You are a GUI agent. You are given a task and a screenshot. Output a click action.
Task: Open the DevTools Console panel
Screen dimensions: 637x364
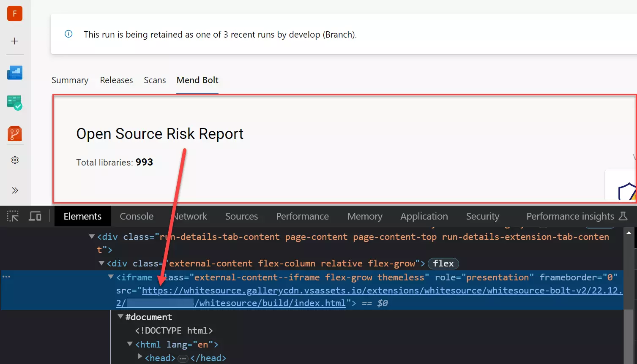[137, 216]
